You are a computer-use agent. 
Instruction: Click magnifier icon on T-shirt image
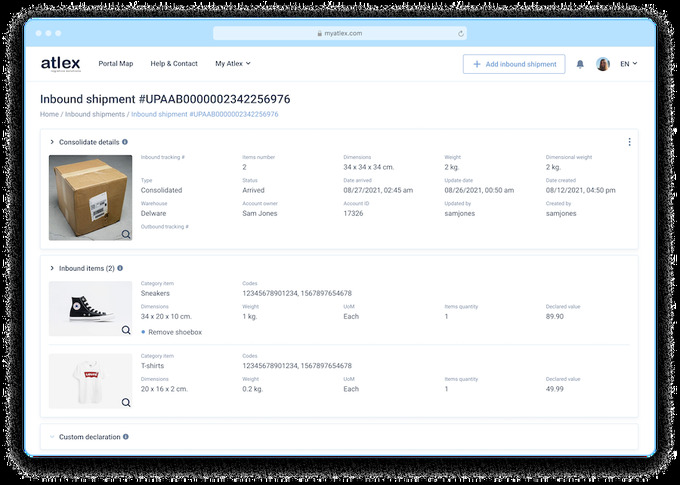point(126,402)
